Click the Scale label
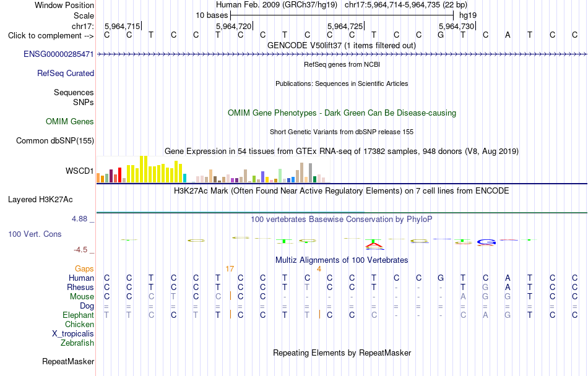Screen dimensions: 588x376 (84, 15)
